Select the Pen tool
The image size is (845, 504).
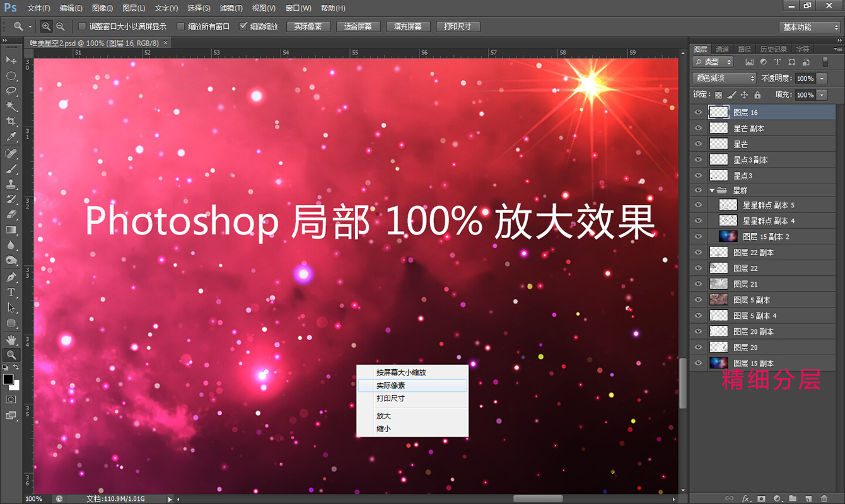coord(11,277)
